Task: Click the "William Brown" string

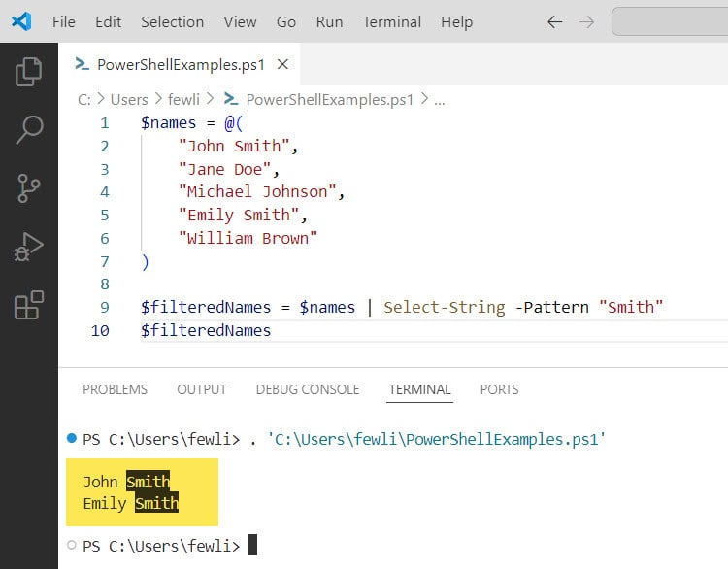Action: point(248,238)
